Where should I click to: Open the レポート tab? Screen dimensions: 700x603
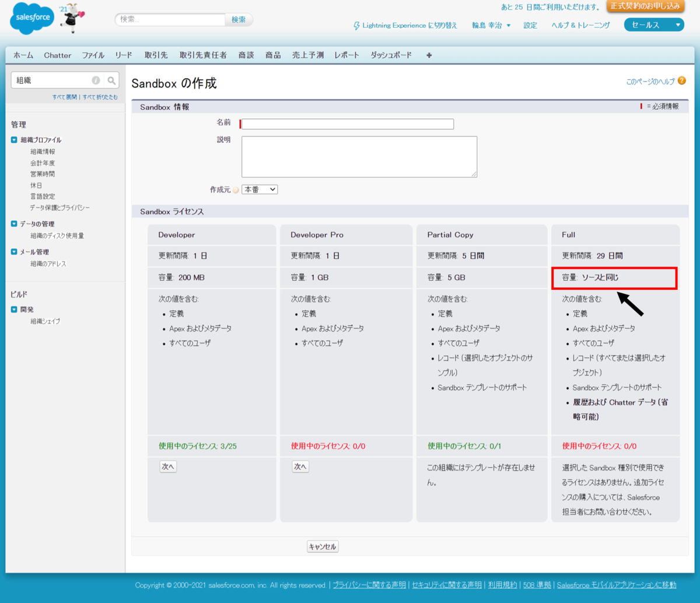(347, 55)
